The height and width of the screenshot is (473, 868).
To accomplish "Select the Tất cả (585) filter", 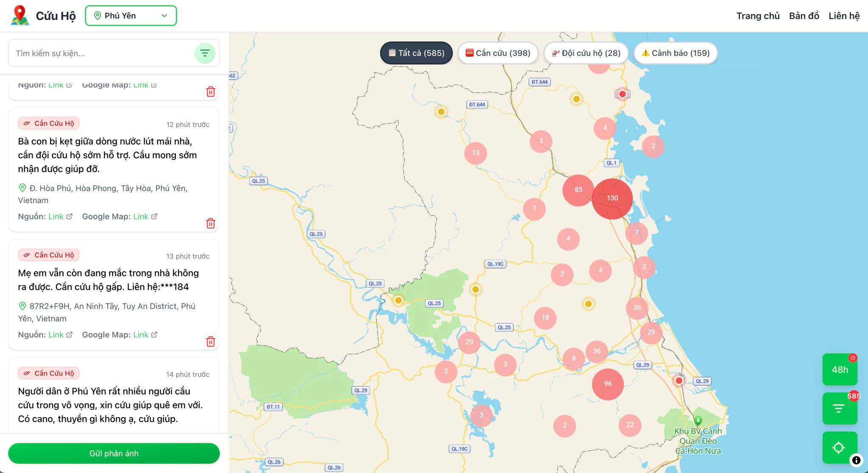I will (x=416, y=53).
